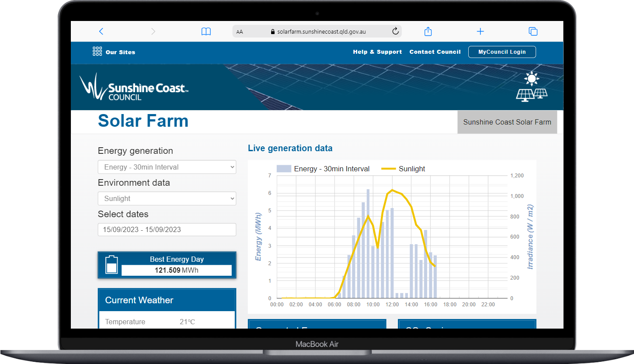
Task: Click the Best Energy Day value 121.509 MWh
Action: pyautogui.click(x=177, y=270)
